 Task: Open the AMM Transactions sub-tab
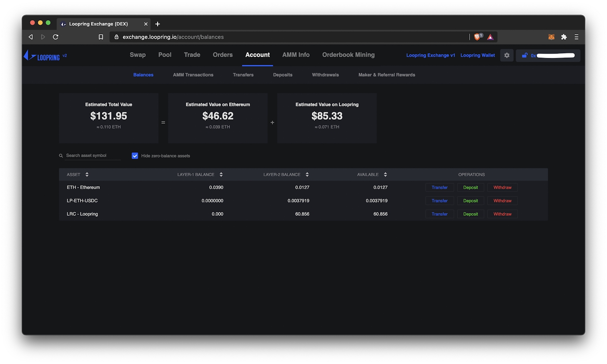coord(193,75)
